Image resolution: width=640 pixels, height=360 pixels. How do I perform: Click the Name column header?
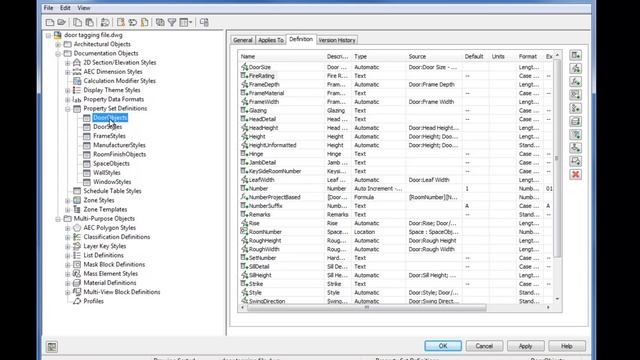(281, 57)
